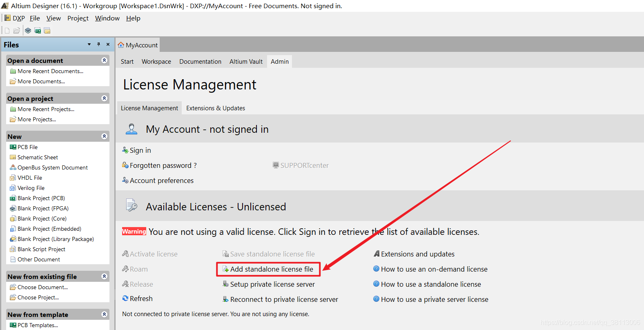Collapse the 'Open a project' section
This screenshot has height=330, width=644.
(x=104, y=98)
